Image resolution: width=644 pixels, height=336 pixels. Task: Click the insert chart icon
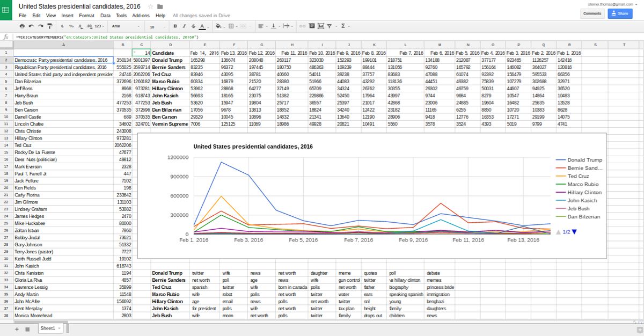[x=321, y=26]
